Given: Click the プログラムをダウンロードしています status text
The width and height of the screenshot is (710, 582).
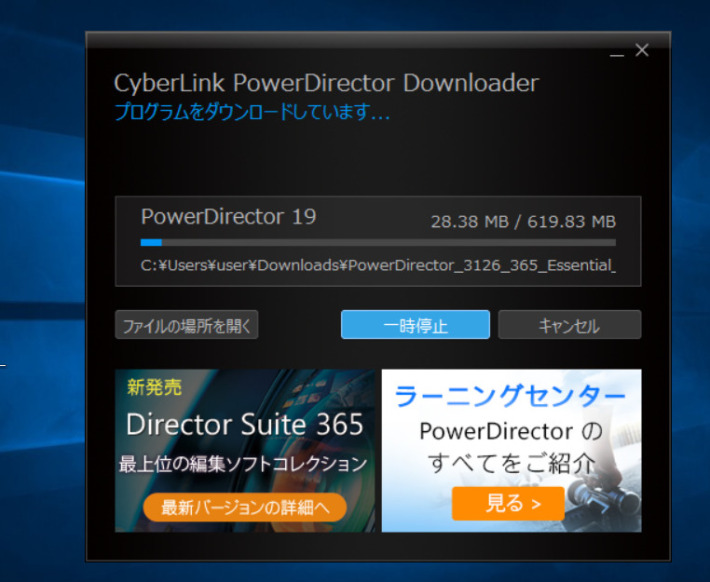Looking at the screenshot, I should (x=251, y=112).
